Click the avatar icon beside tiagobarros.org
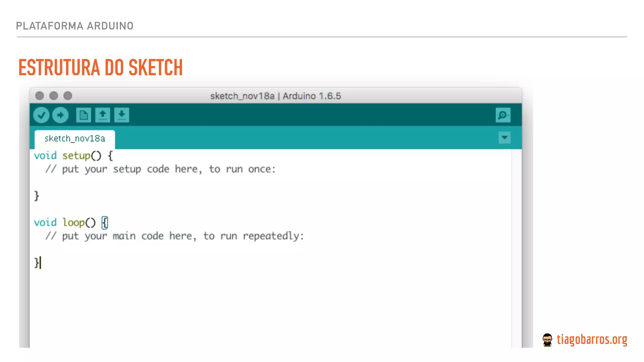The width and height of the screenshot is (644, 362). (547, 340)
